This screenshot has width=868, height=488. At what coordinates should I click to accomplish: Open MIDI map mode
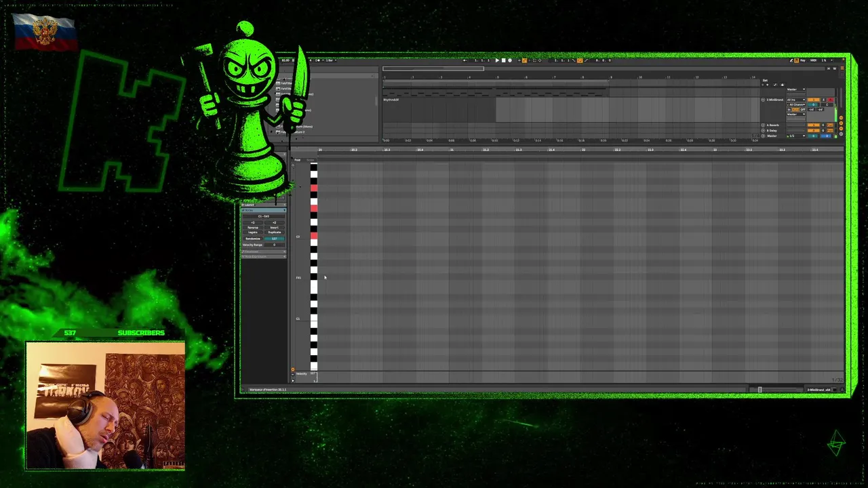tap(814, 60)
